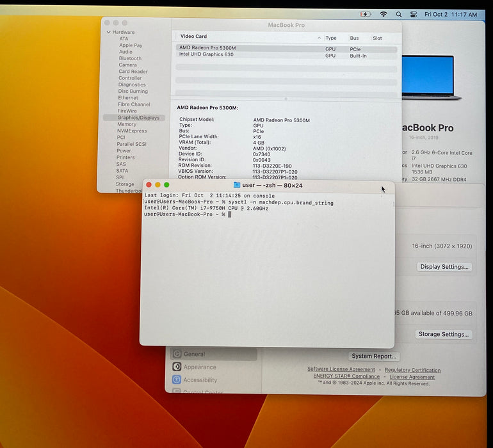Click the Device ID 0x7340 value
This screenshot has width=493, height=448.
tap(261, 154)
